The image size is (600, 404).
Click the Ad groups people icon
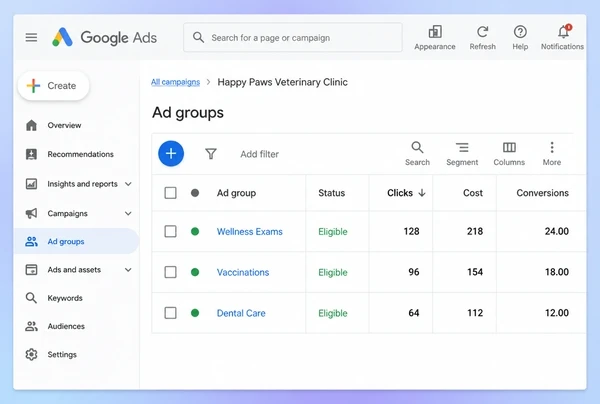(x=31, y=241)
